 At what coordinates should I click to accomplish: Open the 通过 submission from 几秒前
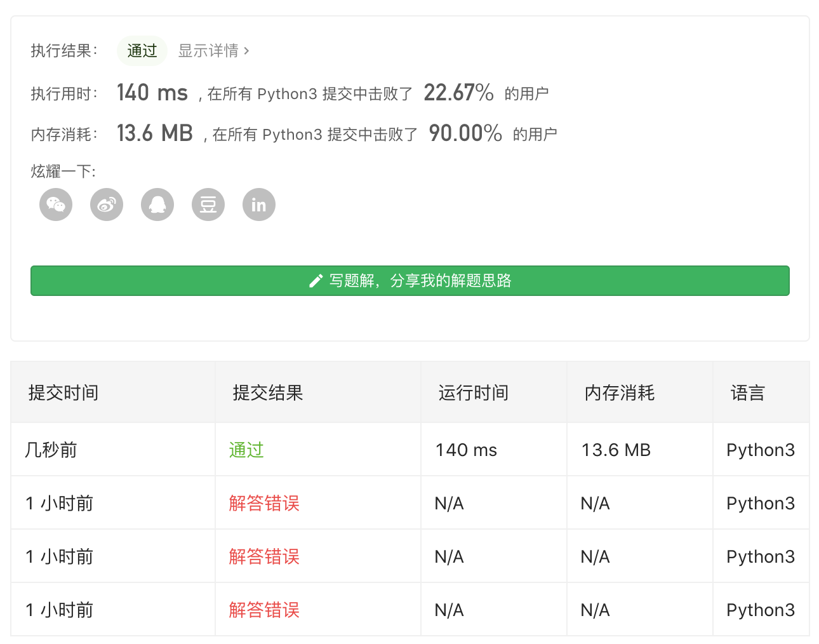246,450
